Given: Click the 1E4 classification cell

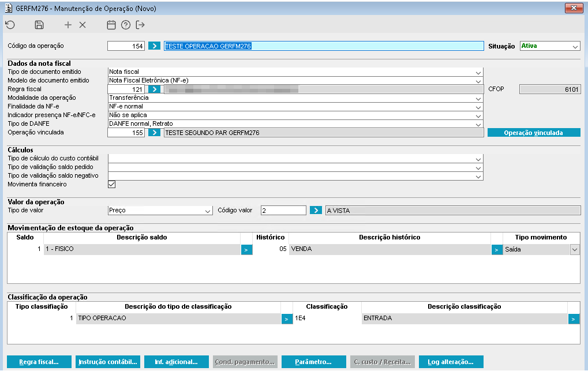Looking at the screenshot, I should [x=327, y=318].
